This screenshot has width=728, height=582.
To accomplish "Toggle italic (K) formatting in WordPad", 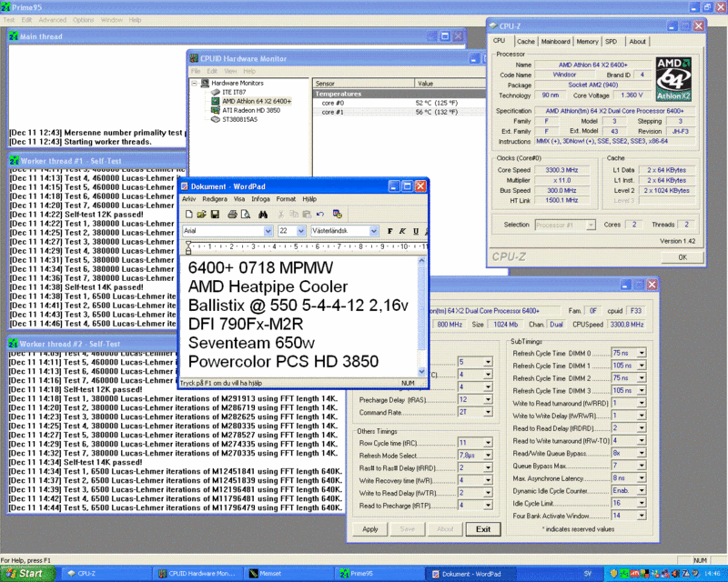I will coord(402,231).
